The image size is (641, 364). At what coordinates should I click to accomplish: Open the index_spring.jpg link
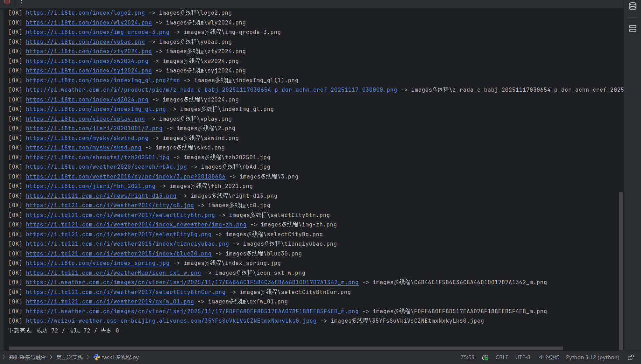pyautogui.click(x=97, y=263)
